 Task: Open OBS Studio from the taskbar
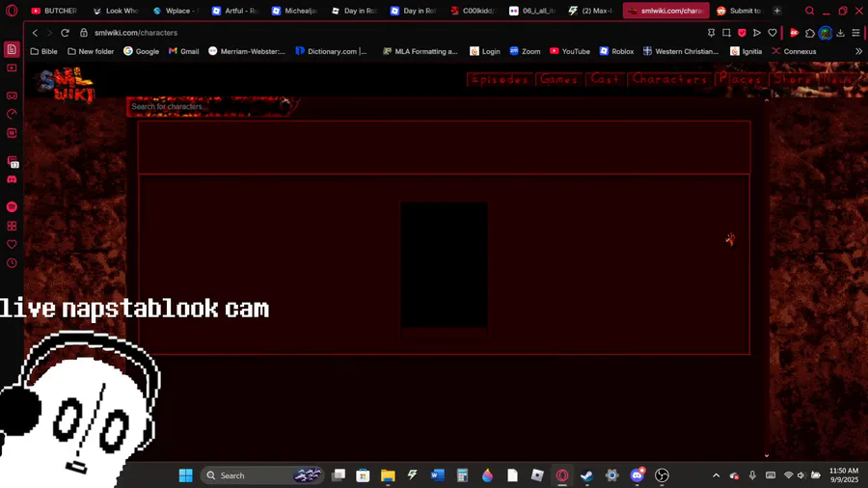pos(662,475)
